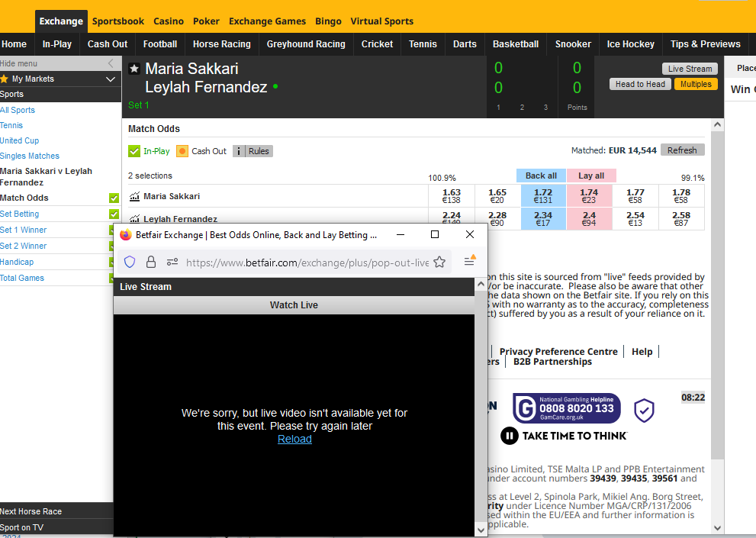Click the Firefox shield tracking protection icon
The image size is (756, 538).
(130, 262)
